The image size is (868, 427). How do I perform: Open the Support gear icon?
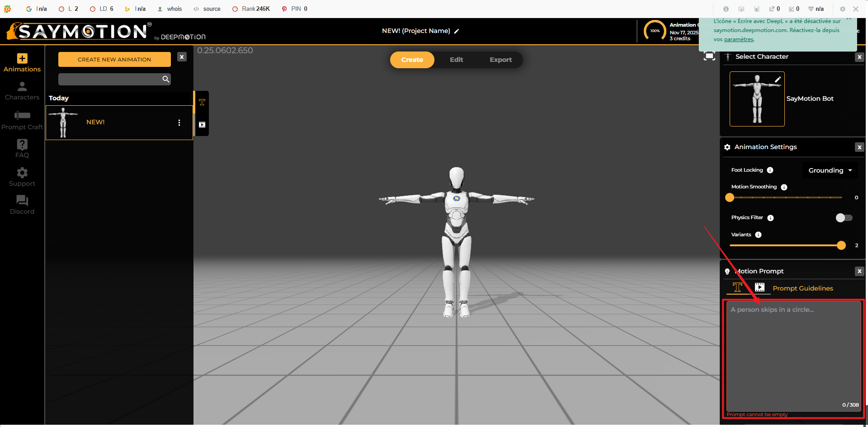pyautogui.click(x=22, y=177)
